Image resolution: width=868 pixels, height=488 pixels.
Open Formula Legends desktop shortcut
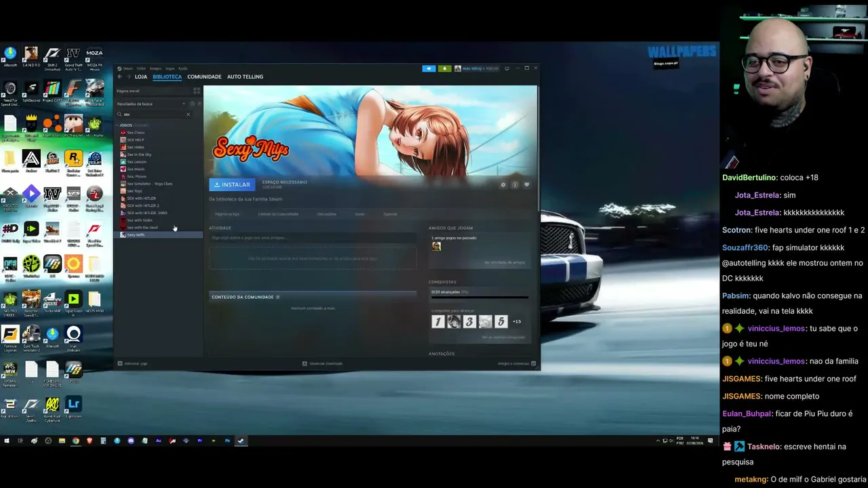10,338
